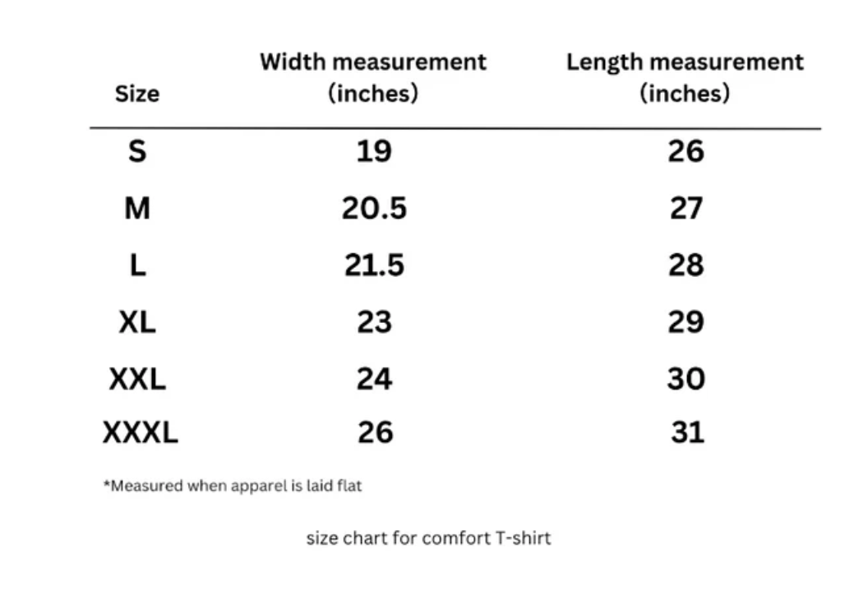Click the width value 24 for XXL
Image resolution: width=868 pixels, height=595 pixels.
click(x=374, y=379)
